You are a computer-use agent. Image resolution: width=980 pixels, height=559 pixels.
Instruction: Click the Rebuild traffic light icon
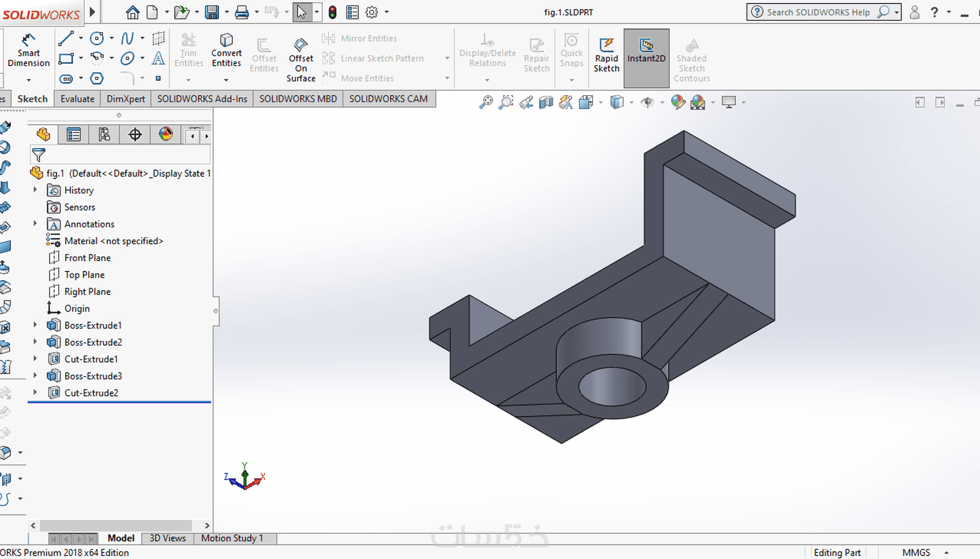(333, 12)
